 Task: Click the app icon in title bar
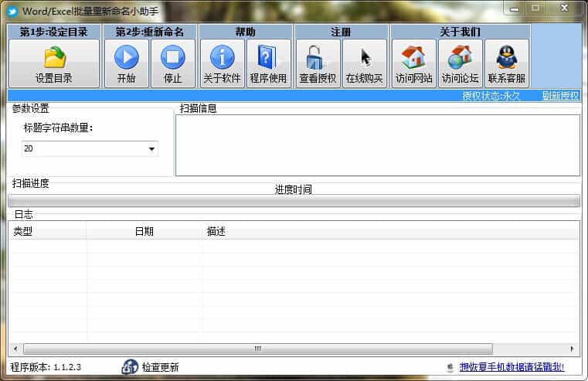point(12,12)
